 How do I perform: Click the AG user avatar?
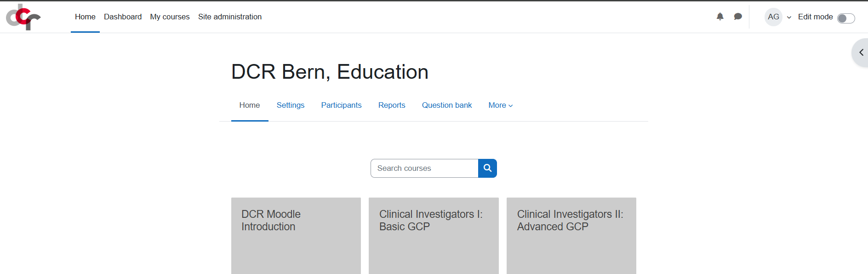[x=773, y=17]
